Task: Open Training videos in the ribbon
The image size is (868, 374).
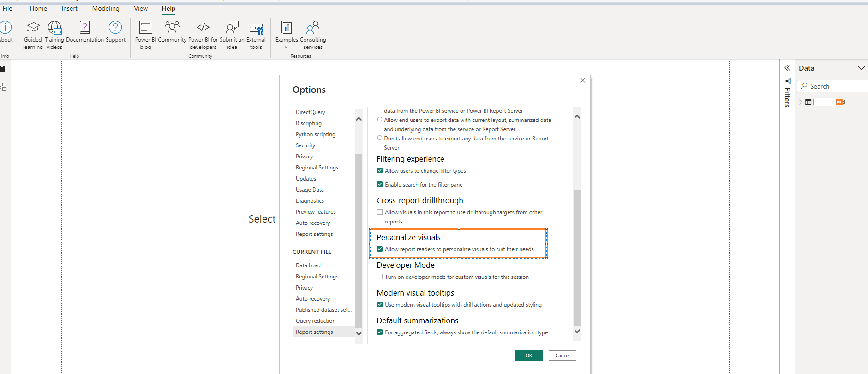Action: click(54, 35)
